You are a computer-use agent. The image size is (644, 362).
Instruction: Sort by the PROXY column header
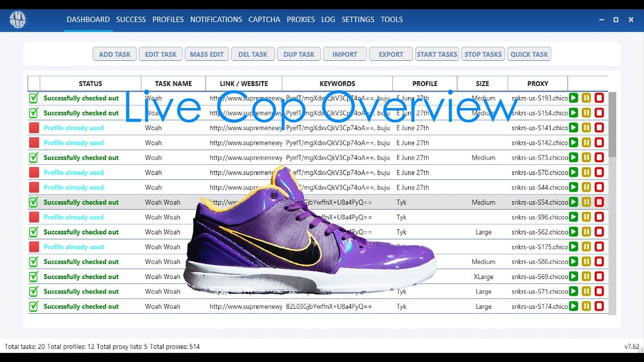coord(538,83)
